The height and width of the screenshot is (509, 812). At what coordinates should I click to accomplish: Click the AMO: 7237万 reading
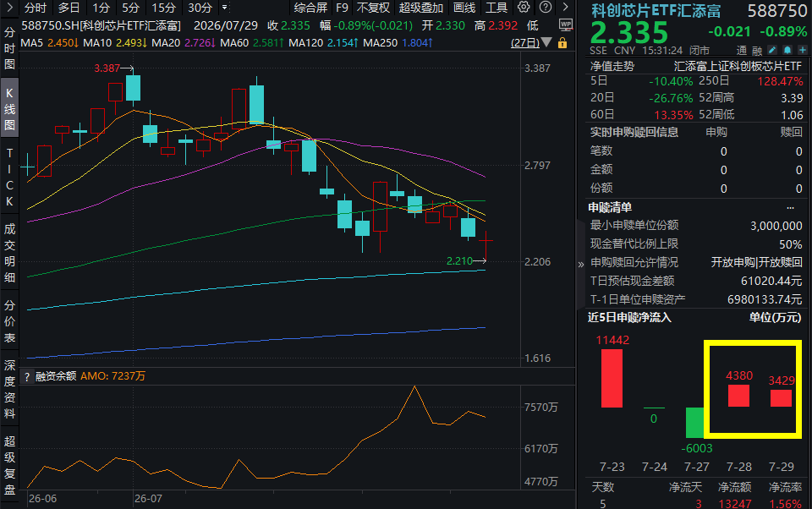(x=112, y=376)
